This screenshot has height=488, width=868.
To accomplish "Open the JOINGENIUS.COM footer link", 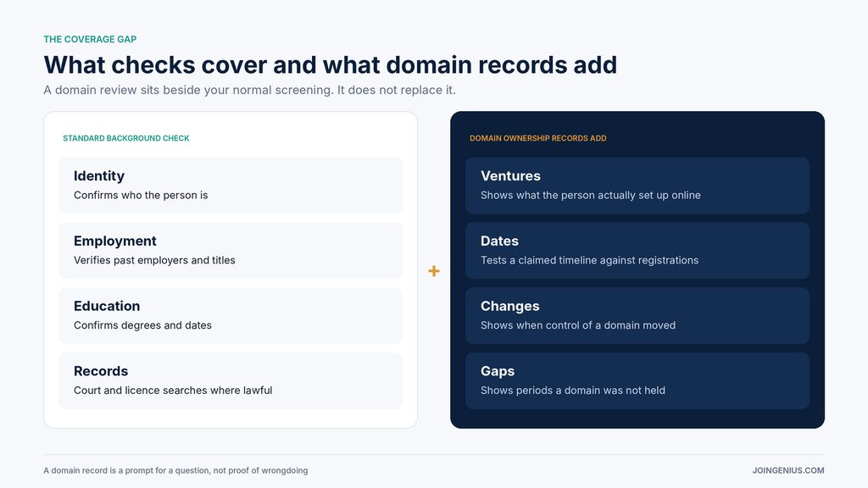I will click(x=788, y=471).
